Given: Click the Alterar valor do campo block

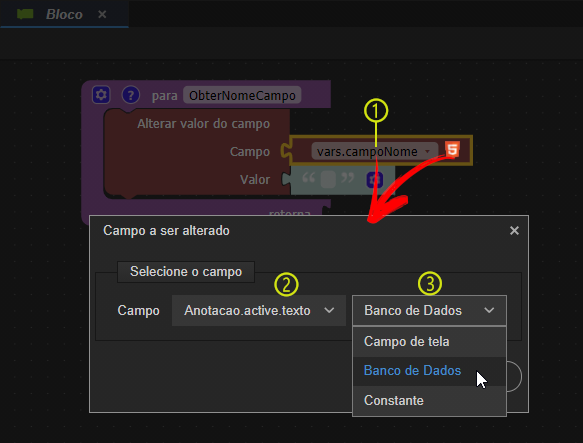Looking at the screenshot, I should [203, 123].
